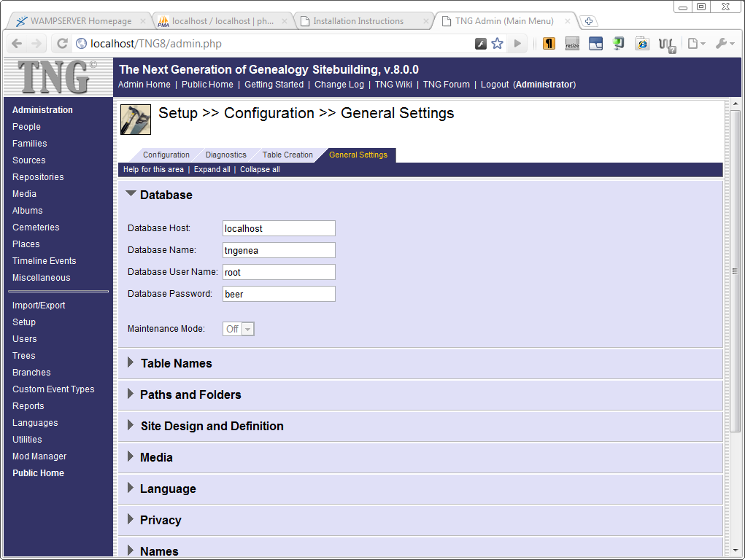Open Public Home in header
The height and width of the screenshot is (560, 745).
click(x=208, y=85)
